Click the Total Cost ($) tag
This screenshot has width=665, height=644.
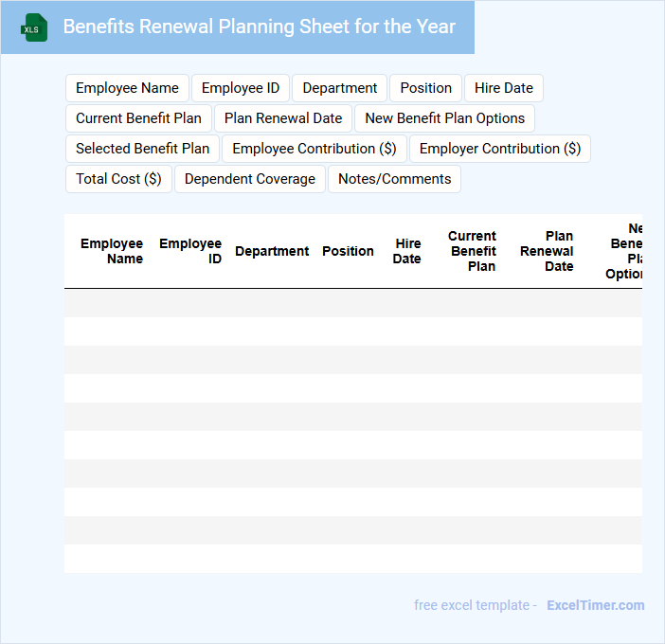118,179
